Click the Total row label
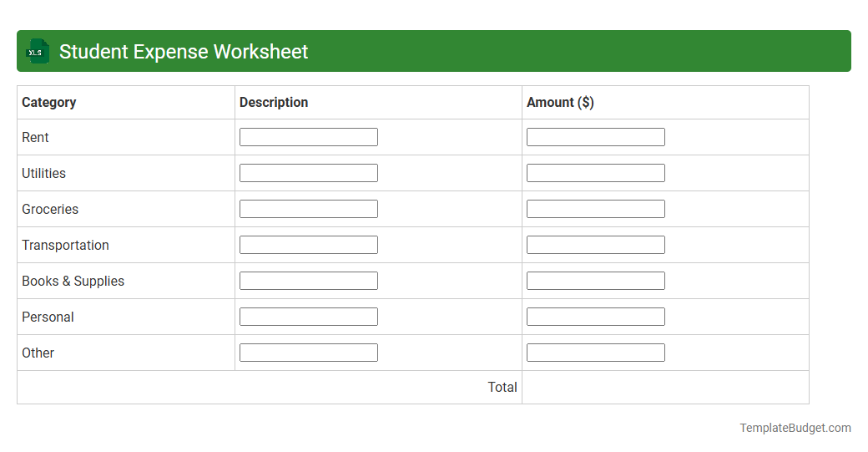 (x=502, y=387)
